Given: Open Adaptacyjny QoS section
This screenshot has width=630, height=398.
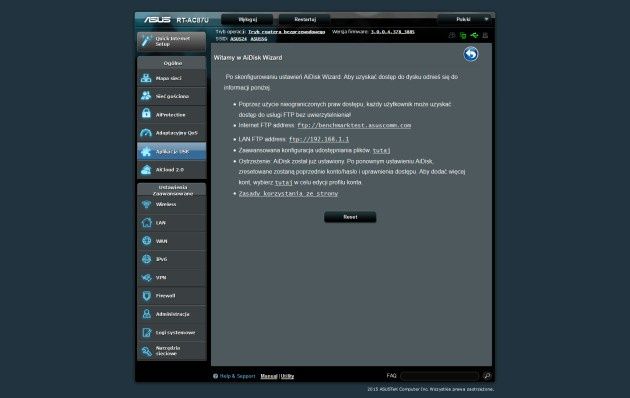Looking at the screenshot, I should (172, 133).
